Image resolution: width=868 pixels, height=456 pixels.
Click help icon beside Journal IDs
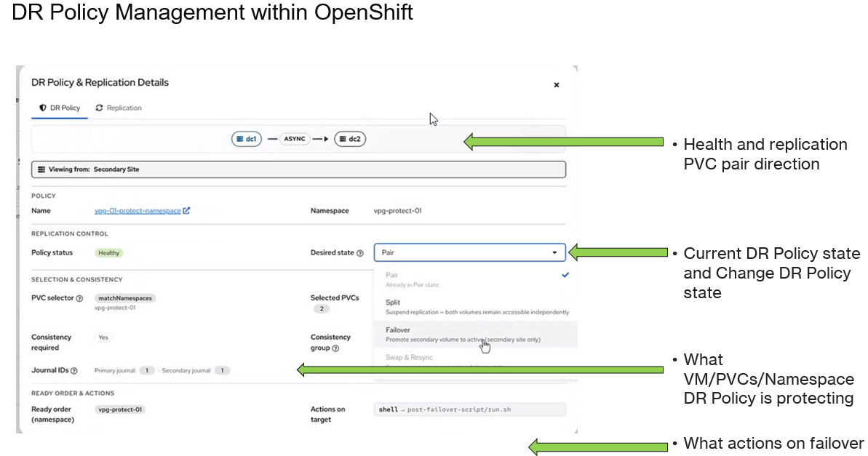pos(74,371)
